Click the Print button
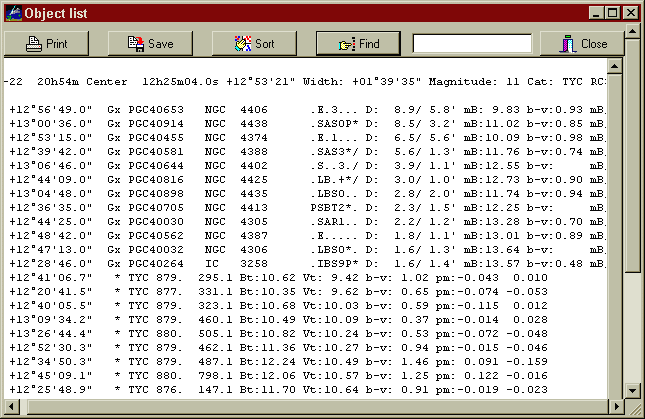 pos(46,44)
